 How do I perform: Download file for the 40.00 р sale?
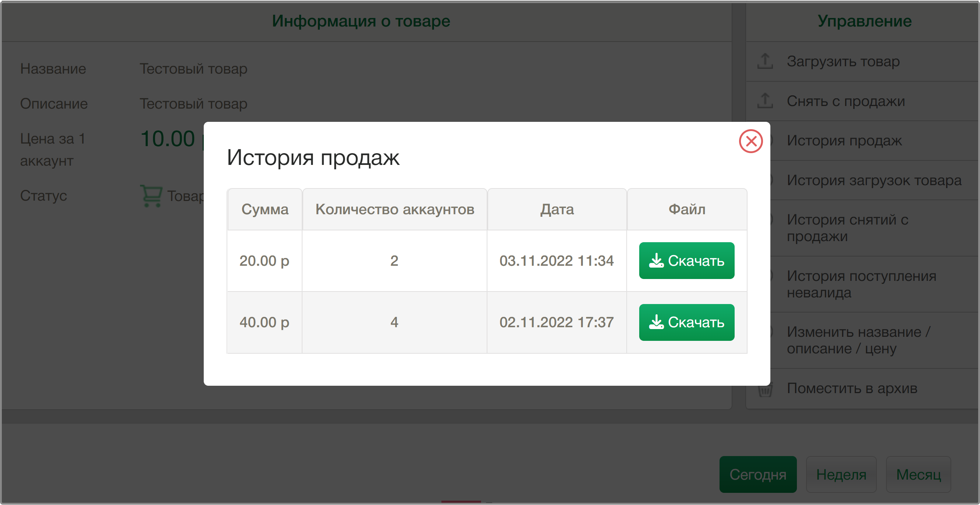point(686,322)
